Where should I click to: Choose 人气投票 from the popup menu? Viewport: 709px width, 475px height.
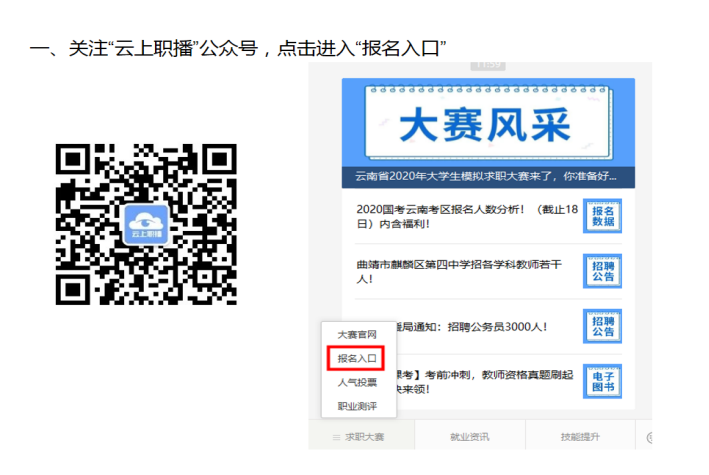point(357,383)
